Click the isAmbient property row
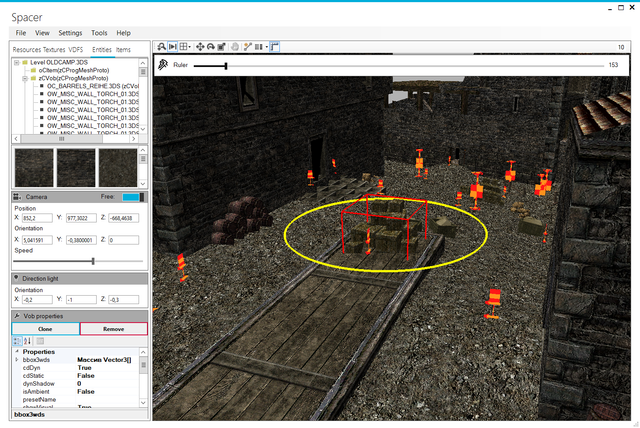 click(78, 392)
